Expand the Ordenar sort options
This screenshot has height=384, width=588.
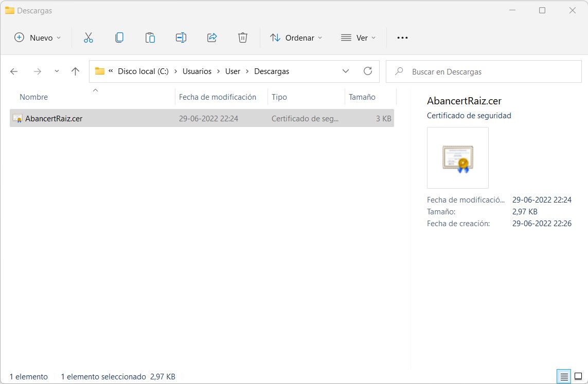tap(296, 38)
